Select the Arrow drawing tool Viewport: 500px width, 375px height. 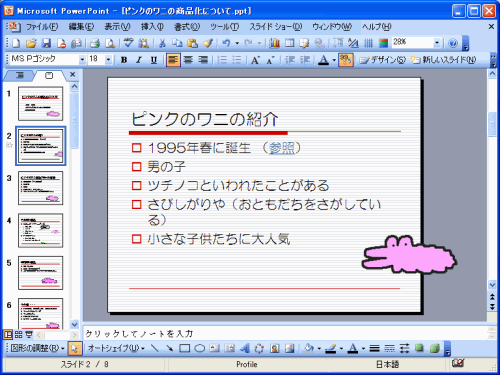point(170,348)
